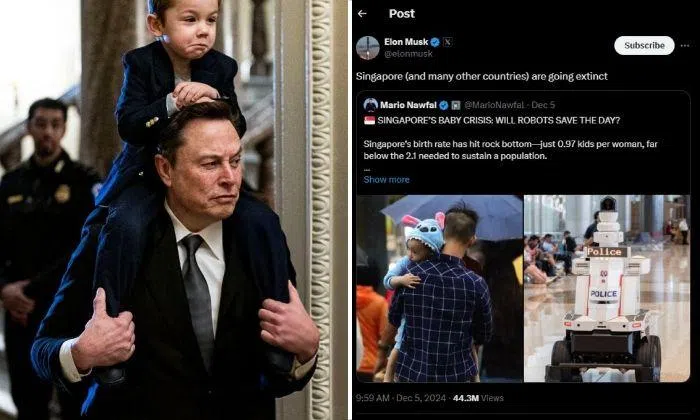Click the affiliation badge after Mario Nawfal's checkmark

(455, 105)
